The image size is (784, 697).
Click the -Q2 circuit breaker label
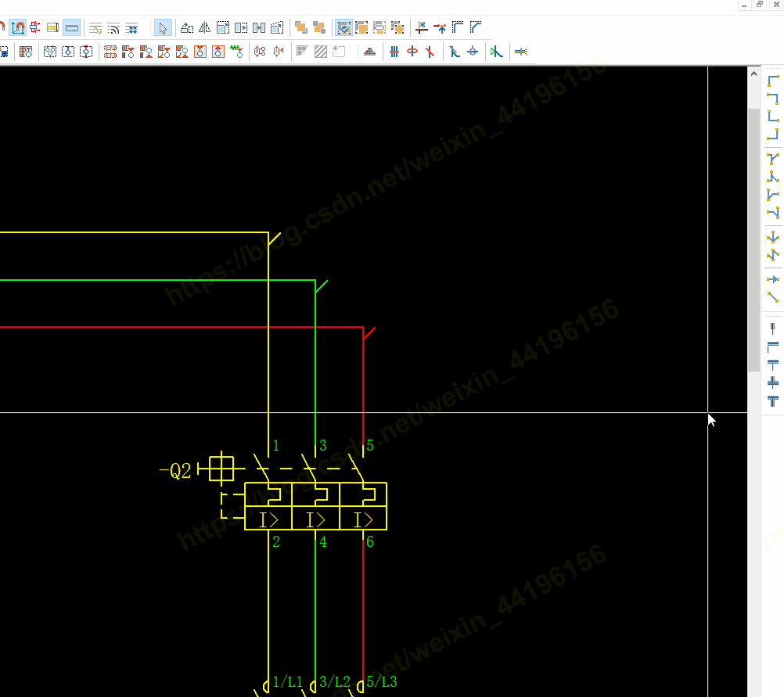coord(175,471)
